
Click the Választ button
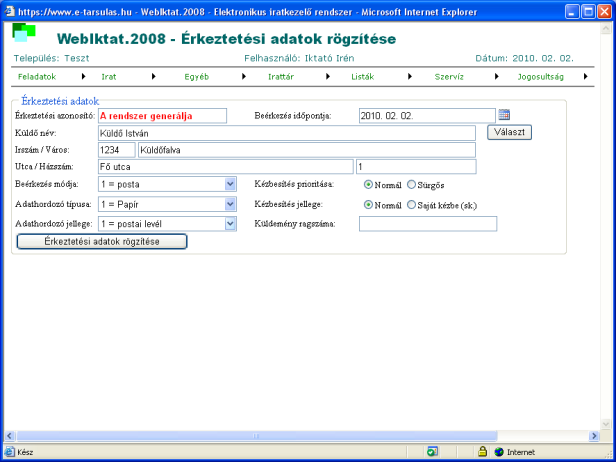pos(510,132)
